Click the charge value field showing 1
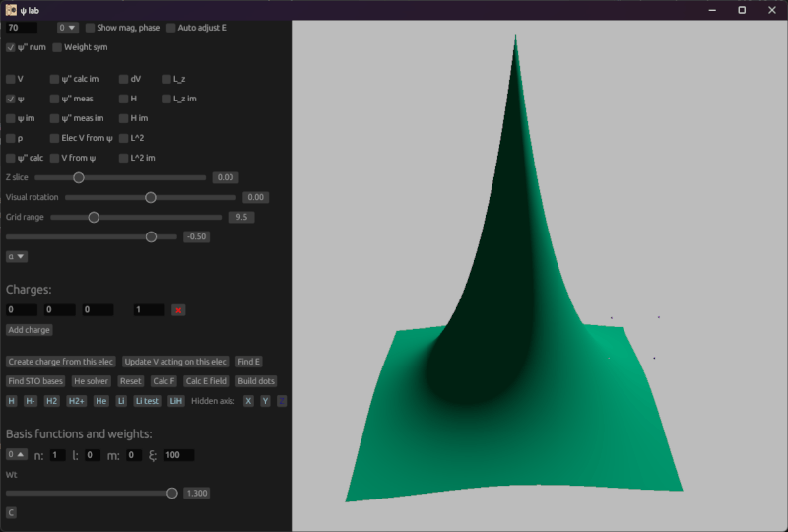Image resolution: width=788 pixels, height=532 pixels. tap(150, 310)
